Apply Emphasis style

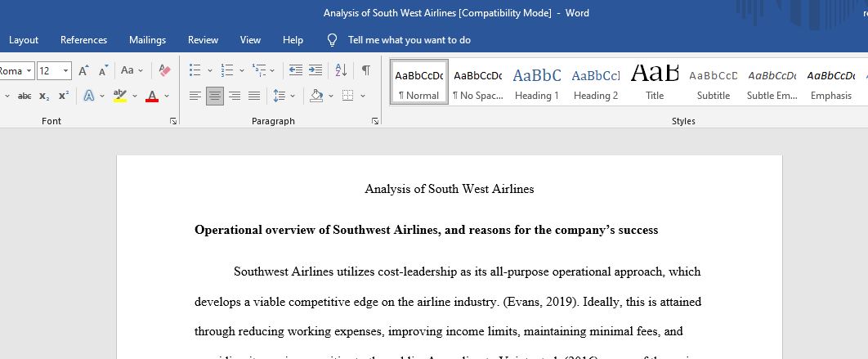(831, 82)
